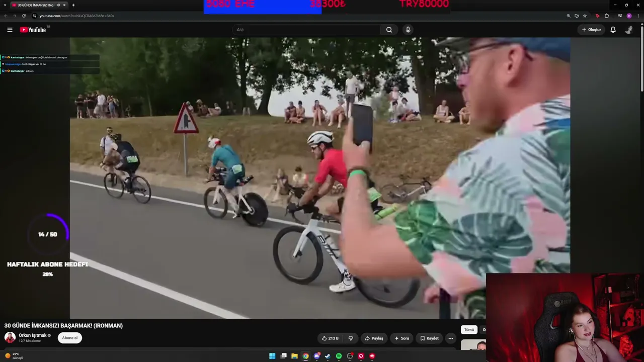
Task: Install or cast using the screen icon
Action: pos(577,16)
